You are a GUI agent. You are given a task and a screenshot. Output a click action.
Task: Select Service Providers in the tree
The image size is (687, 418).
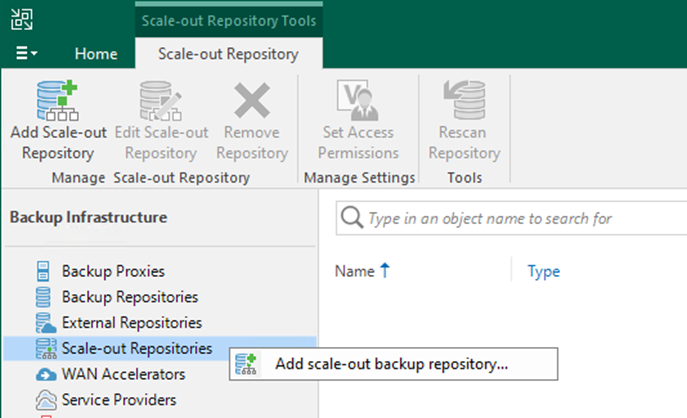tap(119, 400)
